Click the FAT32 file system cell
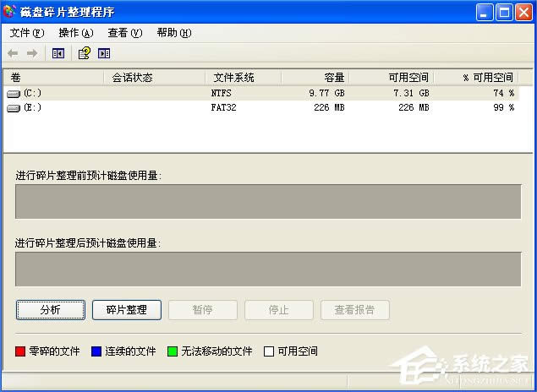 [223, 108]
